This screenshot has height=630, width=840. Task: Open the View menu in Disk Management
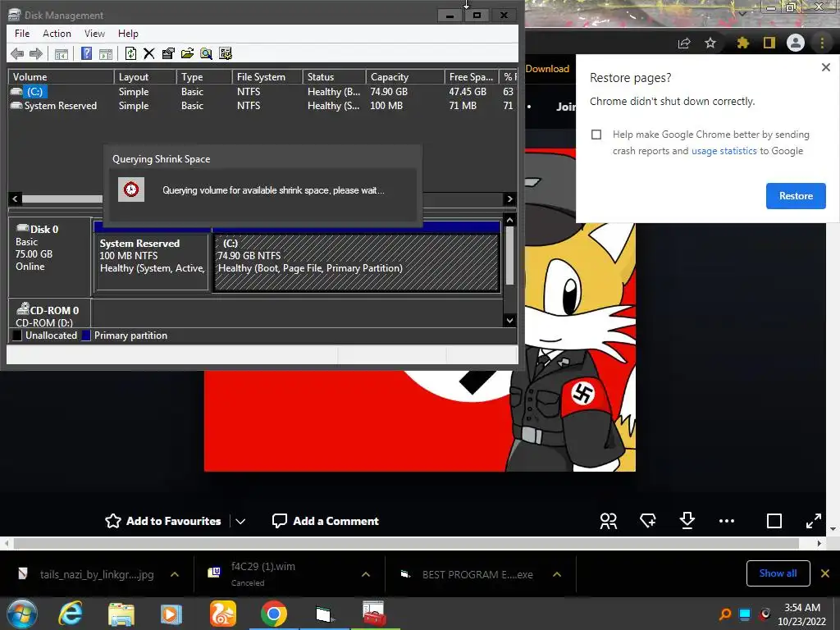94,33
